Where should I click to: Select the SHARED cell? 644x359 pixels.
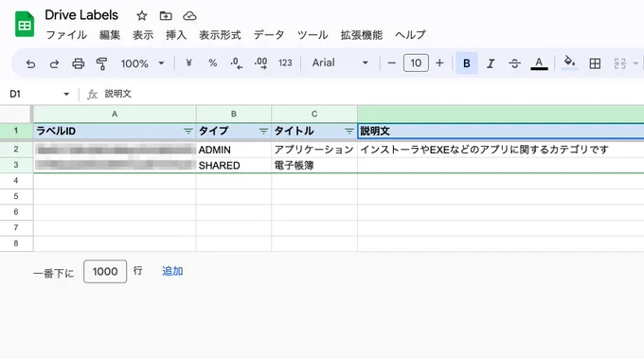(234, 165)
